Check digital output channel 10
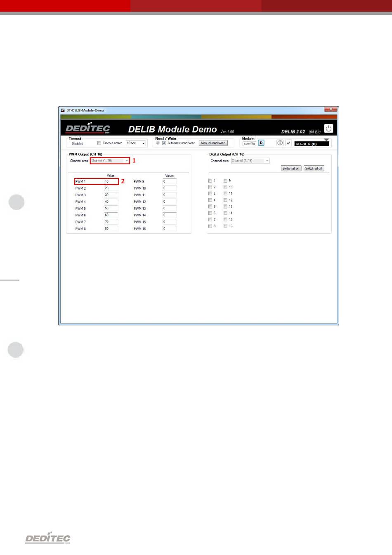This screenshot has height=555, width=392. [x=225, y=187]
